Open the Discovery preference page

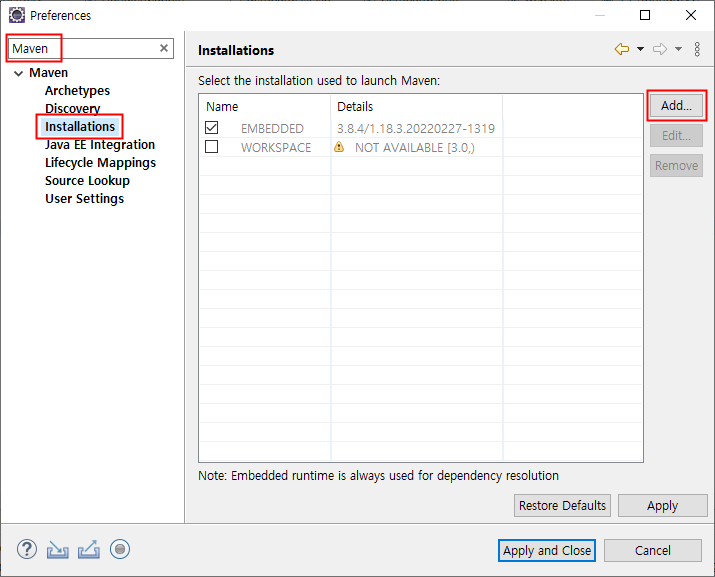(73, 109)
